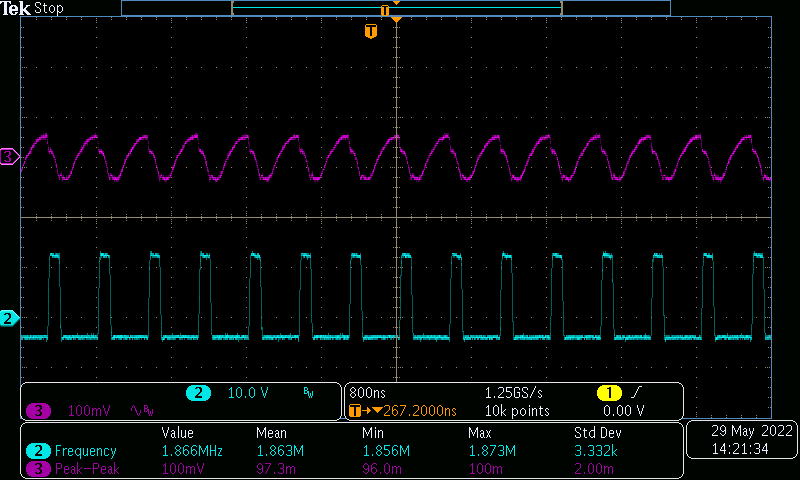Click the channel 2 bandwidth limit Bw icon

point(308,392)
